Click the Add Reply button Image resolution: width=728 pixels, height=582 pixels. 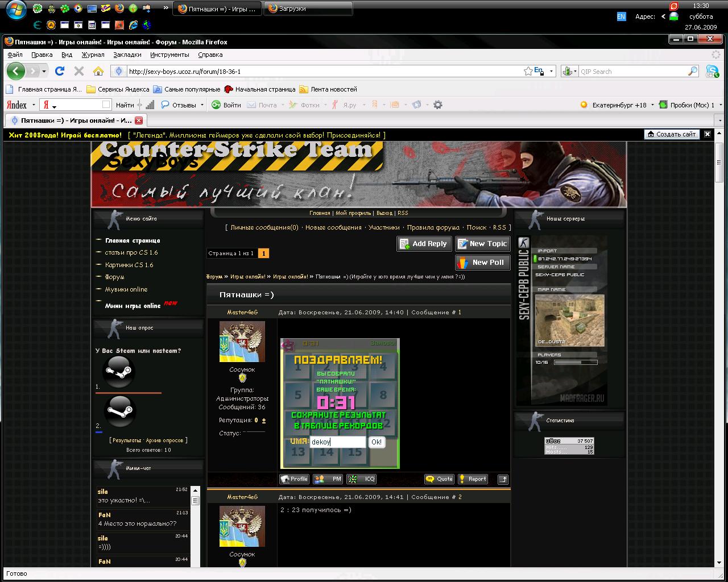click(424, 244)
